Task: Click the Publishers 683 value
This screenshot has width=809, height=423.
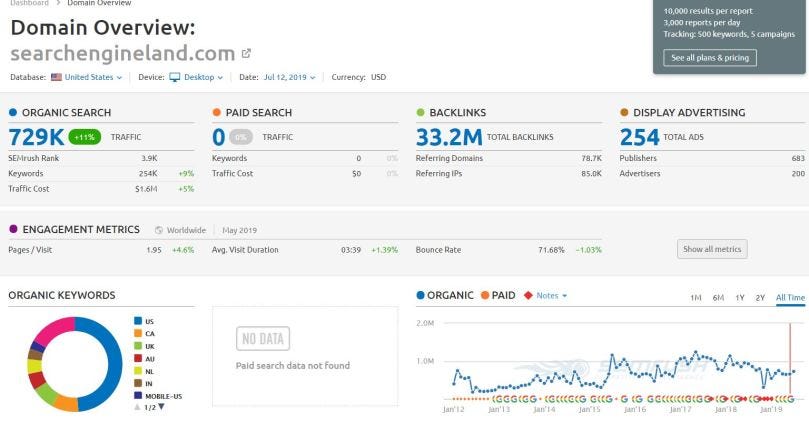Action: pyautogui.click(x=798, y=158)
